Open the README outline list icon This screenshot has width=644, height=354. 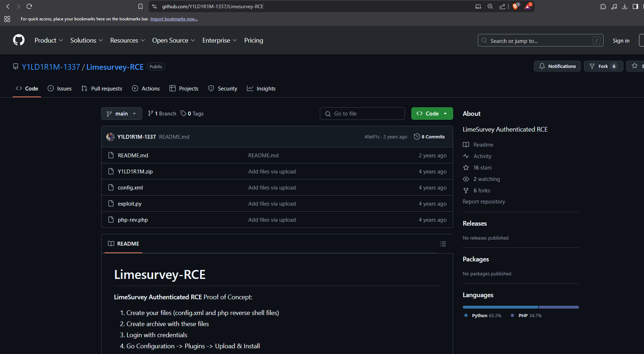point(443,244)
